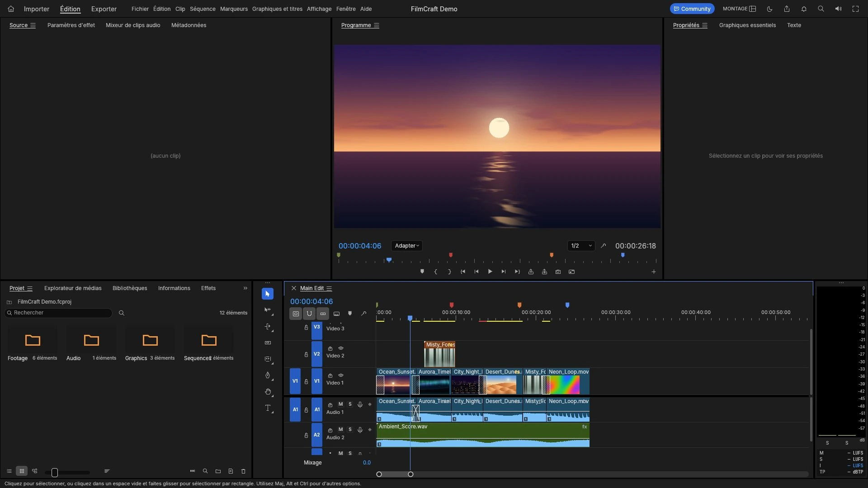The width and height of the screenshot is (868, 488).
Task: Switch Project panel to icon view
Action: point(22,471)
